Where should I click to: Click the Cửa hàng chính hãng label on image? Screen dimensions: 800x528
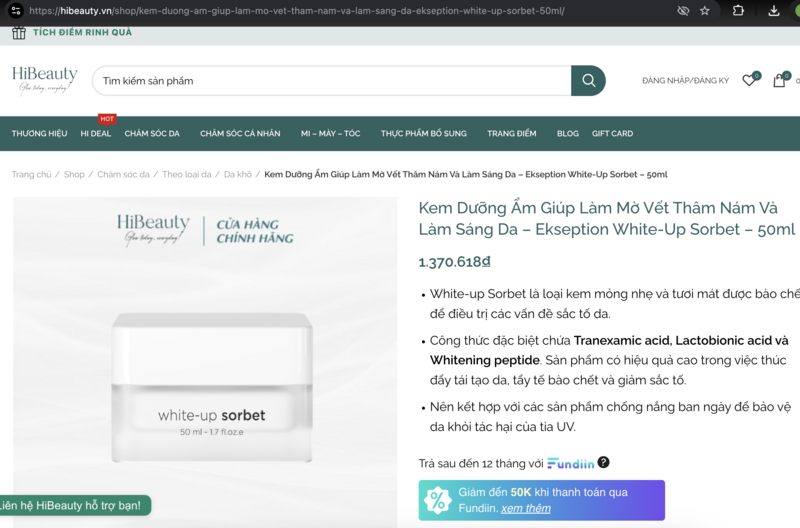click(255, 231)
